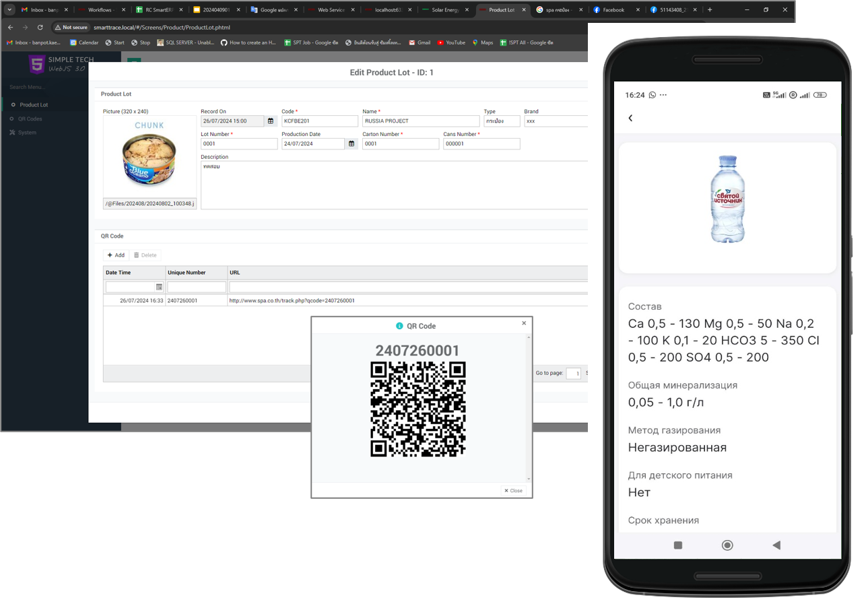Viewport: 868px width, 612px height.
Task: Click the Add button in QR Code section
Action: click(x=116, y=255)
